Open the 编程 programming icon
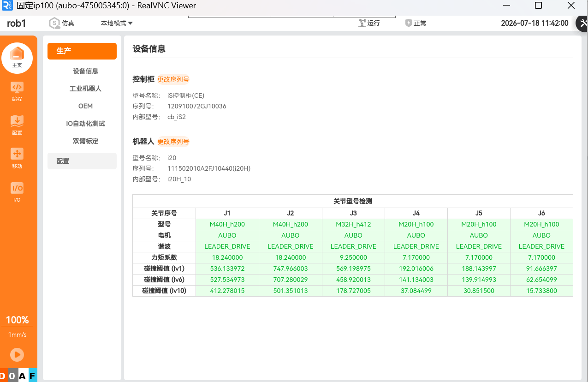 click(x=17, y=91)
